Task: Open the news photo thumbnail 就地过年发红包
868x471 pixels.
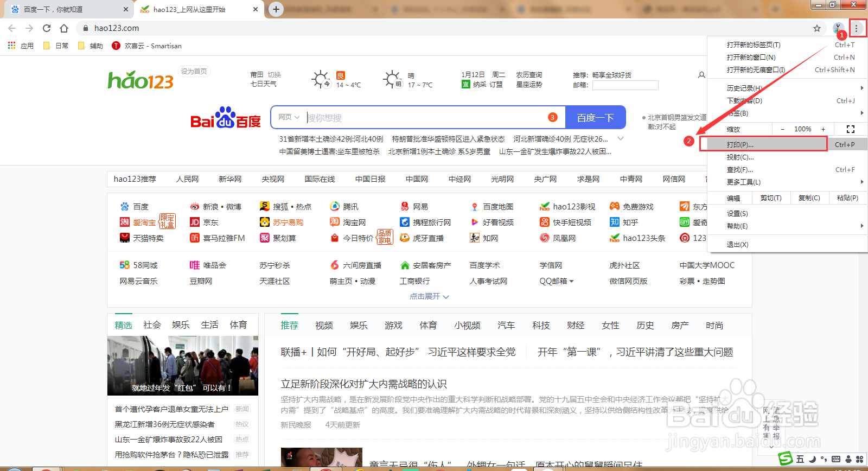Action: point(183,366)
